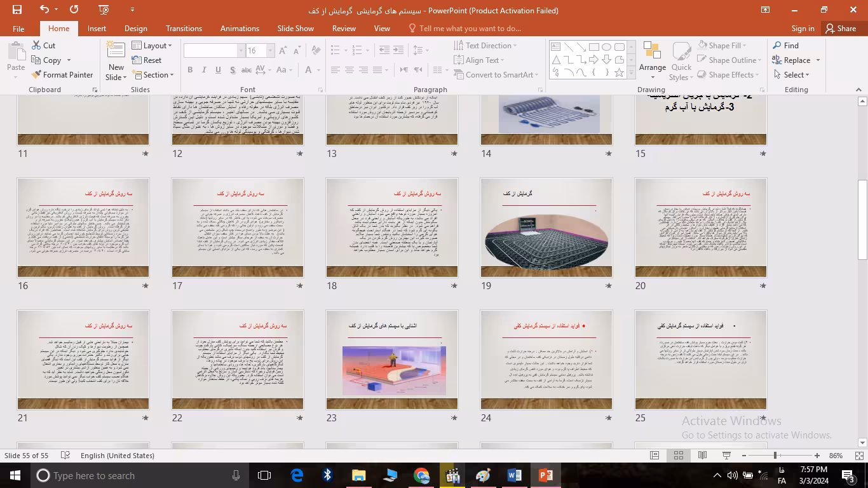Screen dimensions: 868x488
Task: Save the presentation from the quick access toolbar
Action: 17,10
